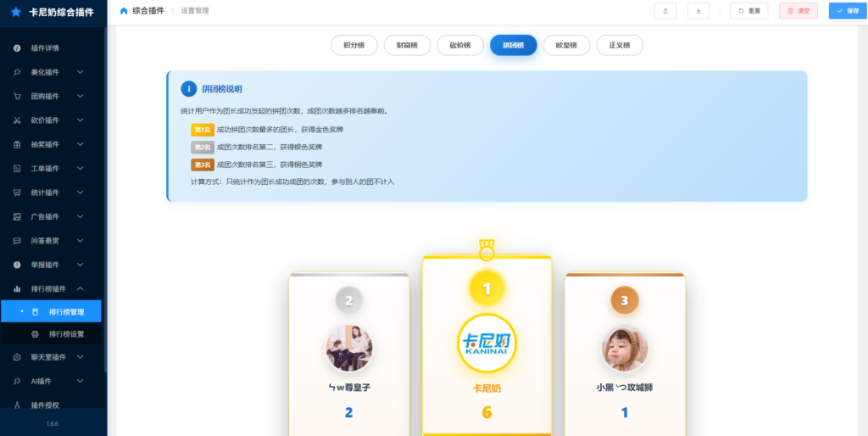Click the brown 第3名 label

point(203,165)
